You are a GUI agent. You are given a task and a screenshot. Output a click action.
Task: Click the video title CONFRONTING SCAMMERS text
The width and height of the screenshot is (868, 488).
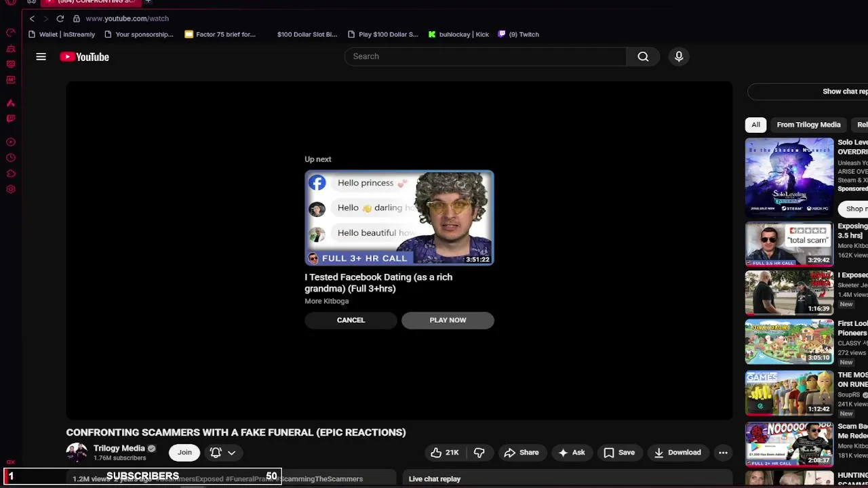[236, 432]
